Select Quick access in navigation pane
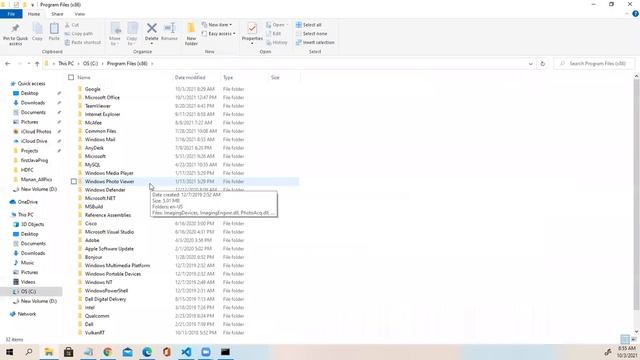 click(31, 83)
